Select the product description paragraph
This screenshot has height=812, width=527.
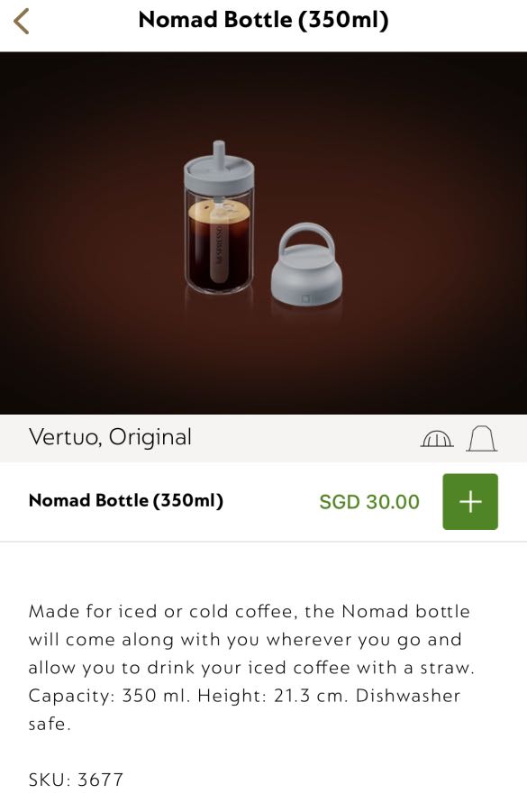[249, 667]
